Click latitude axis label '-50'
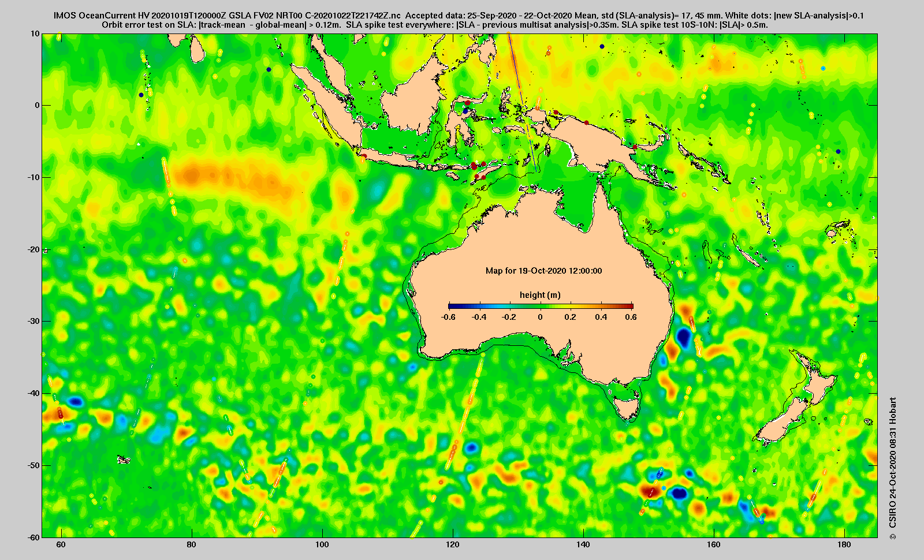The height and width of the screenshot is (560, 924). pos(33,465)
